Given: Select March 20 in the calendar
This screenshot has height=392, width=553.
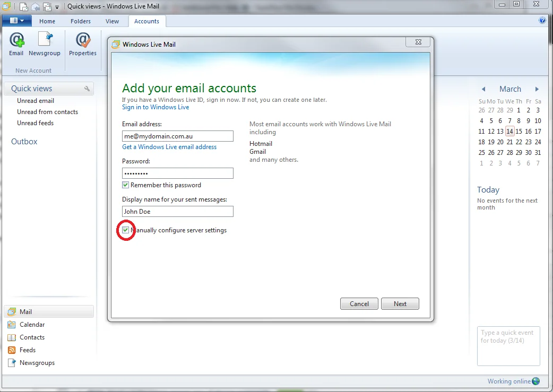Looking at the screenshot, I should coord(500,142).
